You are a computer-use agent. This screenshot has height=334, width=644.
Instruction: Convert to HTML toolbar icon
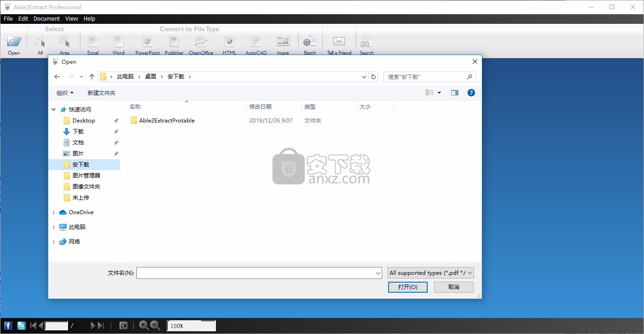click(x=229, y=42)
